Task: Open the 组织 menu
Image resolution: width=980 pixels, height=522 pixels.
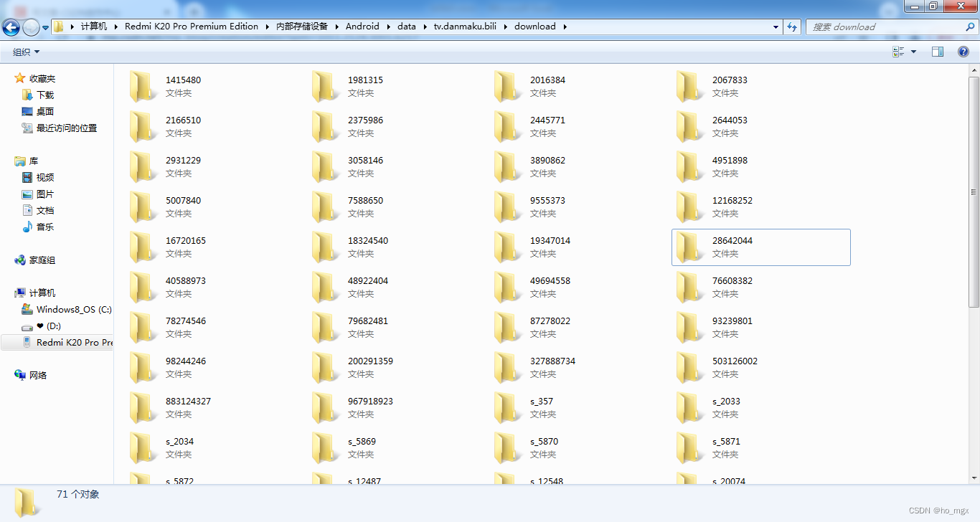Action: [27, 52]
